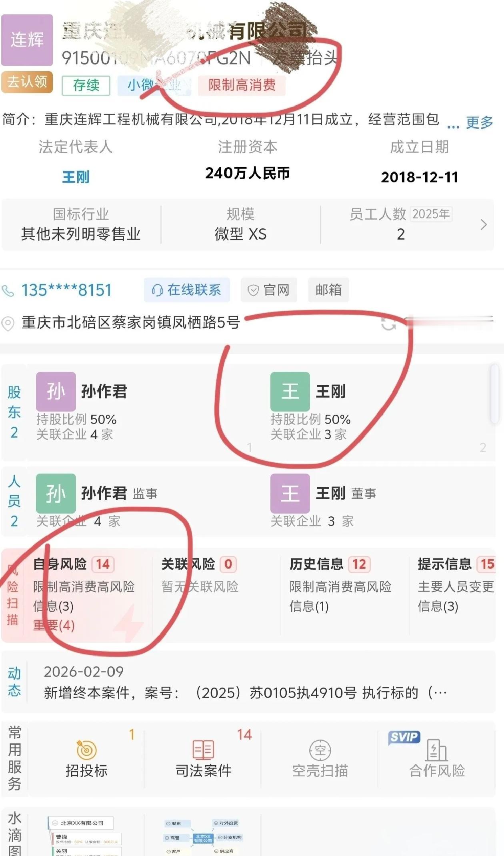Open the 关联风险 0 tab

(x=199, y=564)
